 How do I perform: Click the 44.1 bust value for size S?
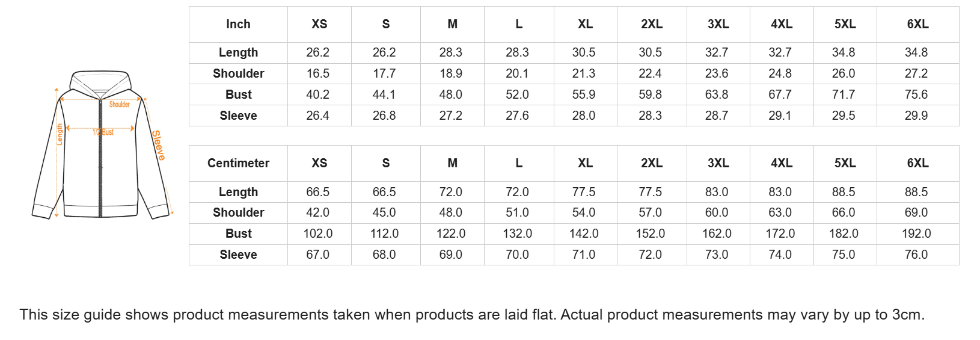pos(384,94)
